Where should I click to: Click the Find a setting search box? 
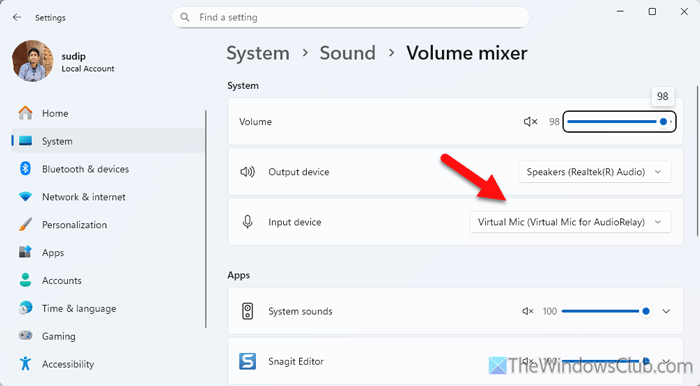(x=350, y=17)
